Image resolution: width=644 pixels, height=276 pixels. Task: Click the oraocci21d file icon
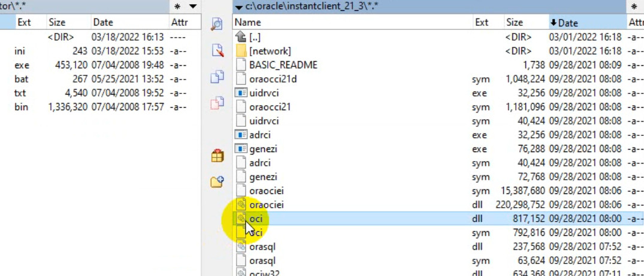(241, 79)
